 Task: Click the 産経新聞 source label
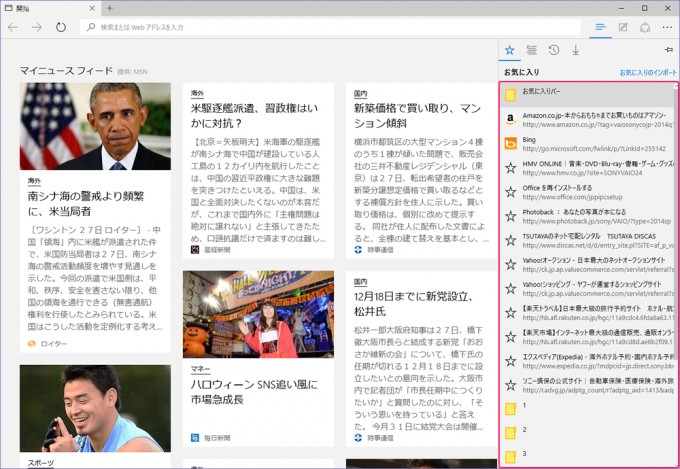tap(217, 250)
